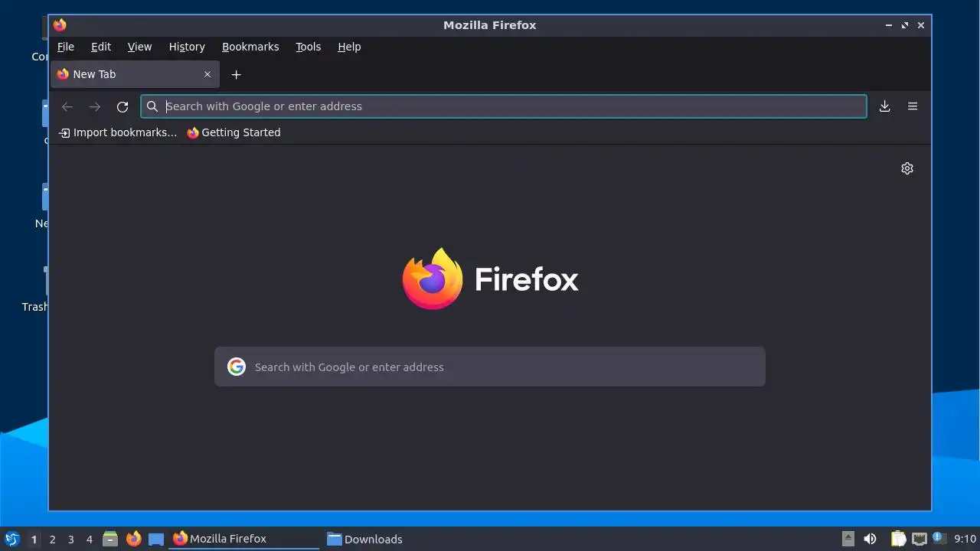Open the History menu
The width and height of the screenshot is (980, 551).
tap(187, 47)
